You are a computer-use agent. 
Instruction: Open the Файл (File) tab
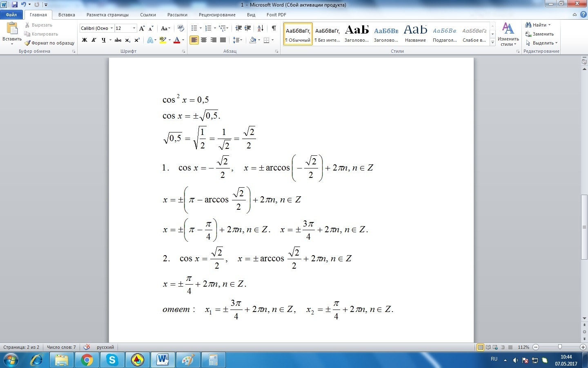click(11, 15)
